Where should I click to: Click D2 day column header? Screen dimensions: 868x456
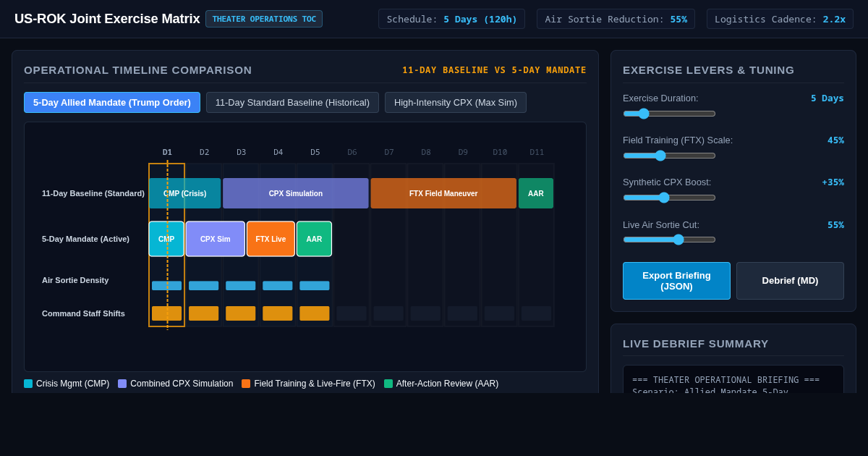[x=205, y=152]
